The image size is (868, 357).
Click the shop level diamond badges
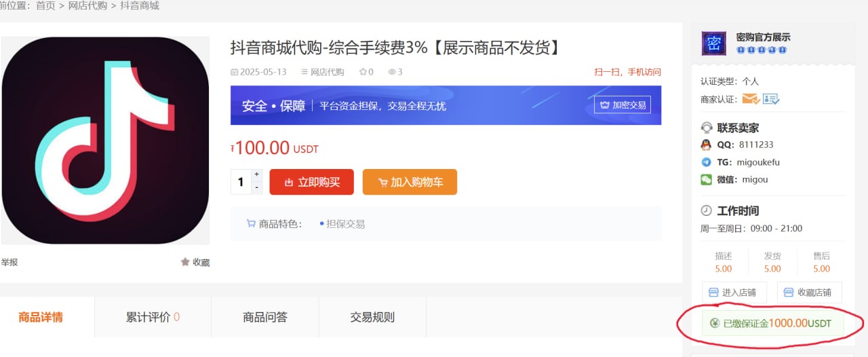(x=762, y=50)
